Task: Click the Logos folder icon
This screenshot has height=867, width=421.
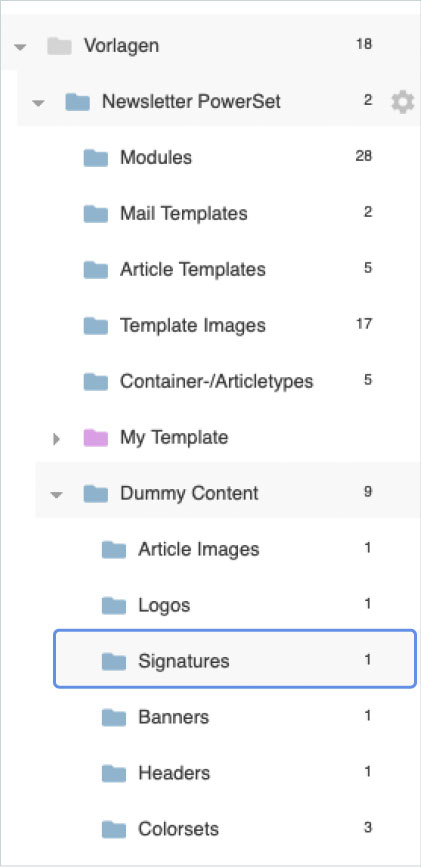Action: pos(114,605)
